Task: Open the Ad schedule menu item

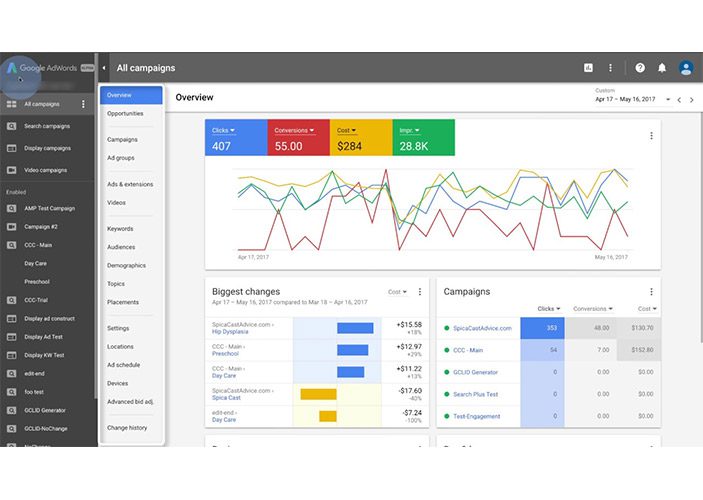Action: coord(123,365)
